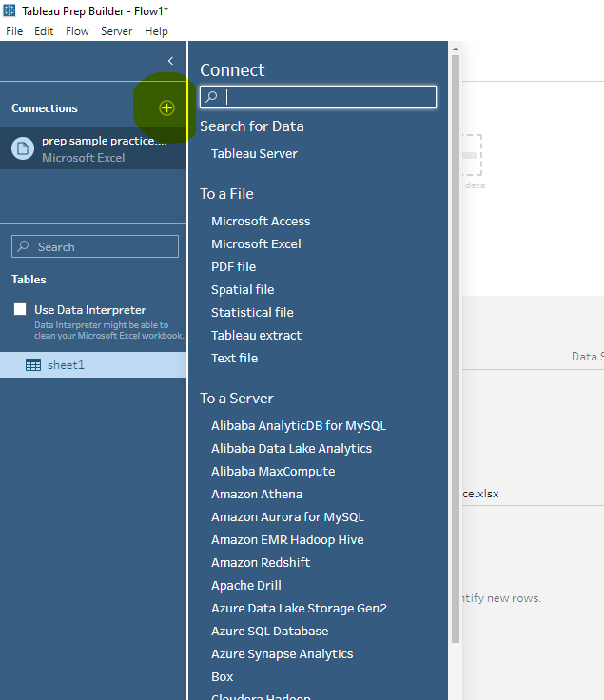Viewport: 604px width, 700px height.
Task: Select Alibaba AnalyticDB for MySQL
Action: (x=299, y=426)
